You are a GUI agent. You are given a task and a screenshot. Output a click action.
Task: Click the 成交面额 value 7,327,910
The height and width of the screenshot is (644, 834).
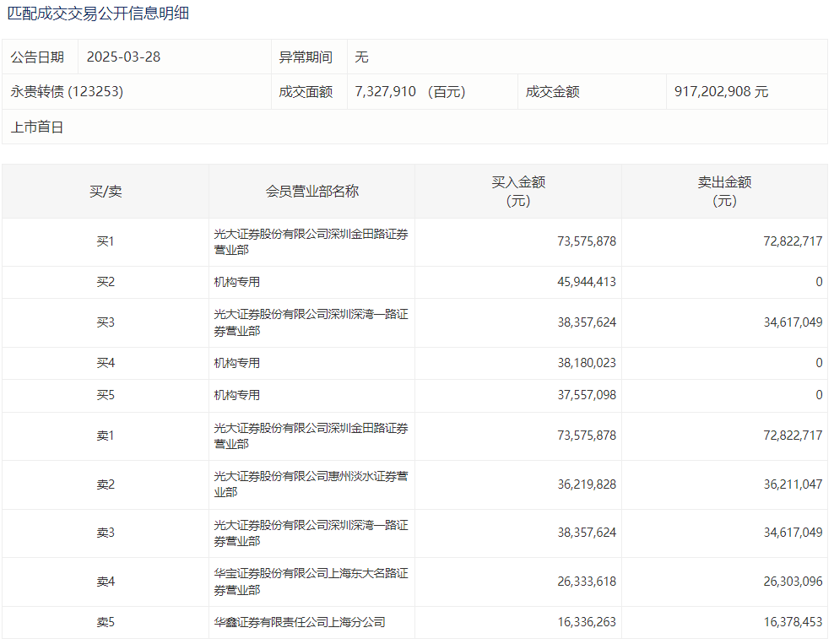tap(386, 92)
